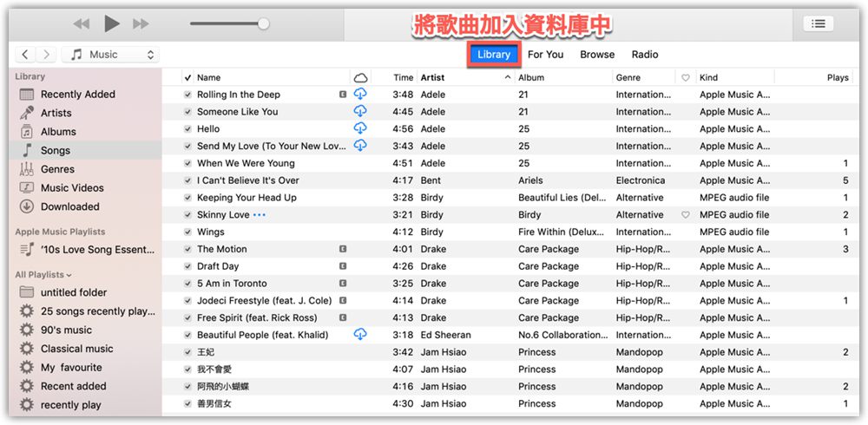This screenshot has height=425, width=868.
Task: Uncheck When We Were Young checkbox
Action: pyautogui.click(x=188, y=163)
